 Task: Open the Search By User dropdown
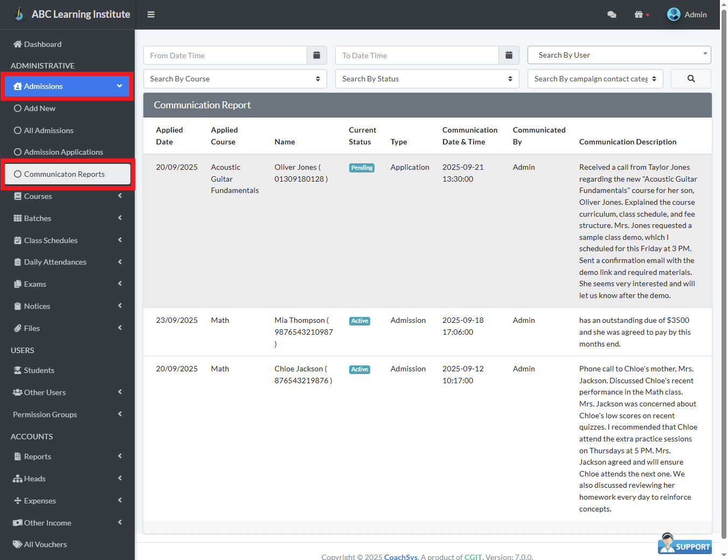coord(619,55)
